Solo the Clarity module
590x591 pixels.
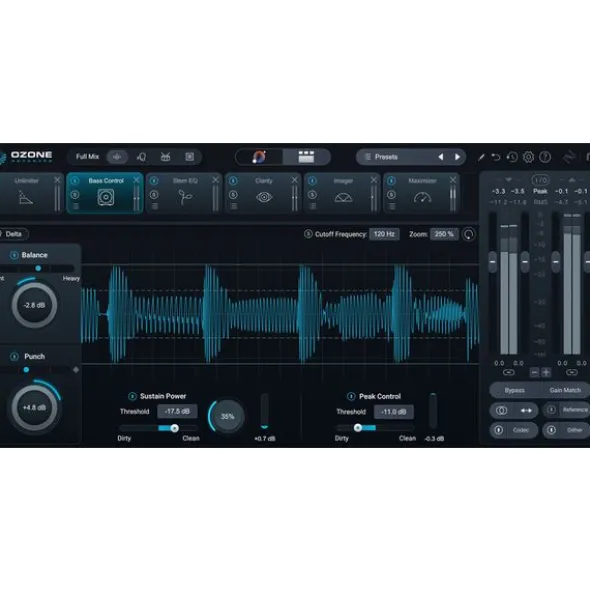coord(233,195)
